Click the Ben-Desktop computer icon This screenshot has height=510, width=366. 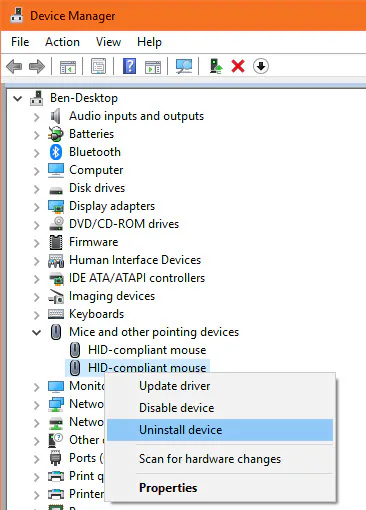(37, 98)
